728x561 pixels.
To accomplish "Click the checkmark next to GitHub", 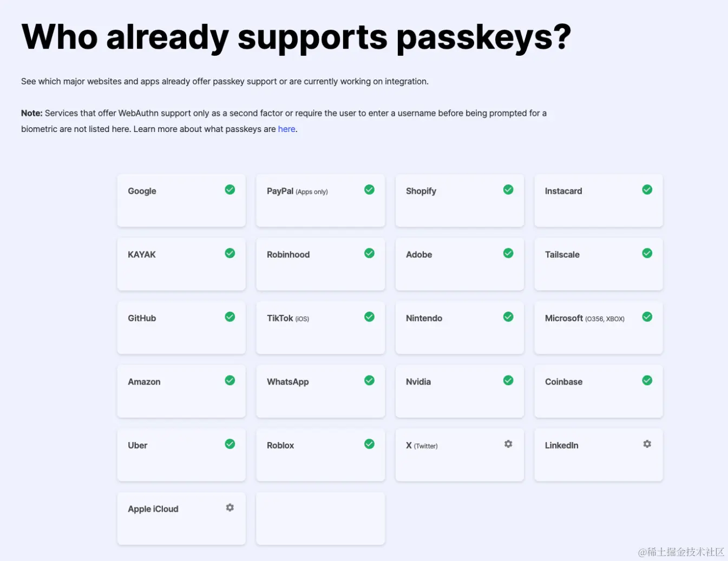I will (x=229, y=316).
